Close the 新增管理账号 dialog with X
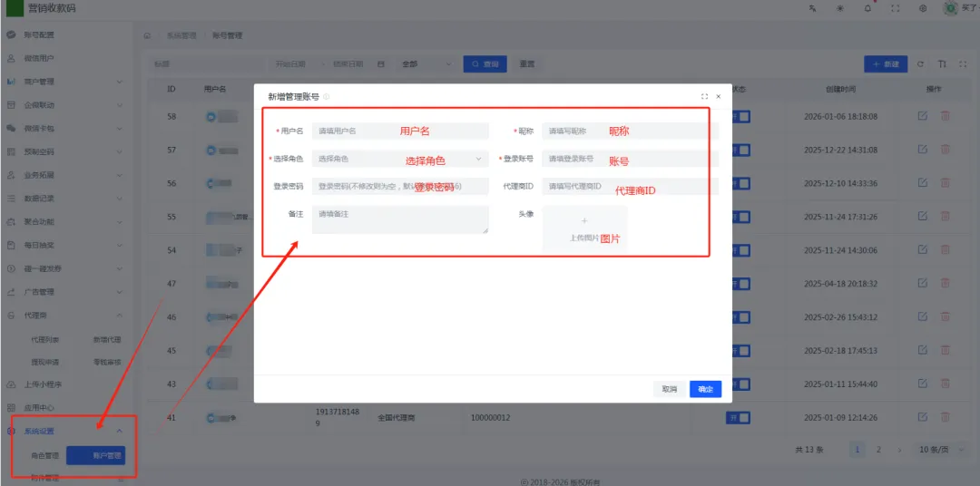The width and height of the screenshot is (980, 486). tap(718, 97)
